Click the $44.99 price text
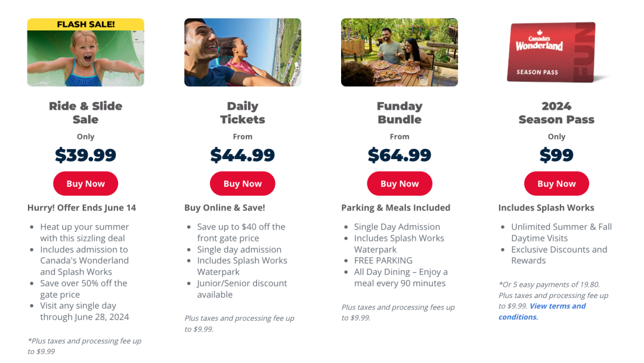This screenshot has width=644, height=363. pyautogui.click(x=242, y=155)
